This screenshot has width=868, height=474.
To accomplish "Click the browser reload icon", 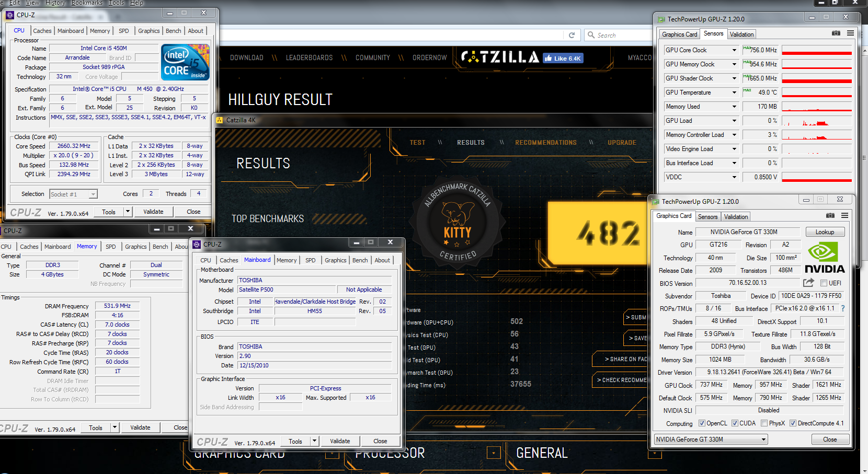I will point(572,35).
